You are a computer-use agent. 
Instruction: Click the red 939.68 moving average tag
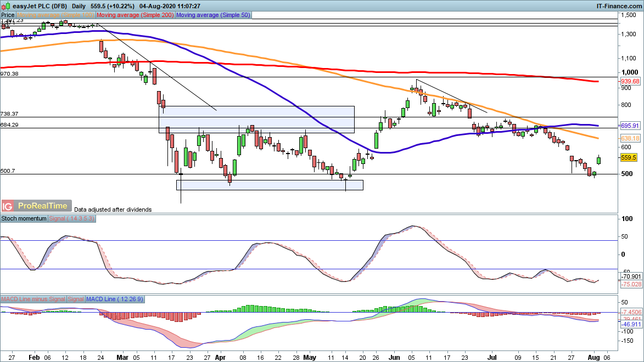point(630,81)
